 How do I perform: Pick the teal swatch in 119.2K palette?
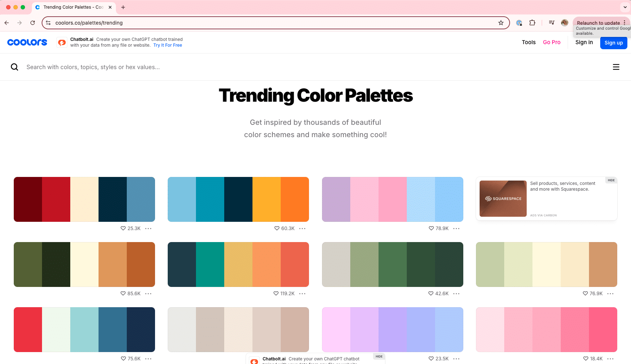210,264
